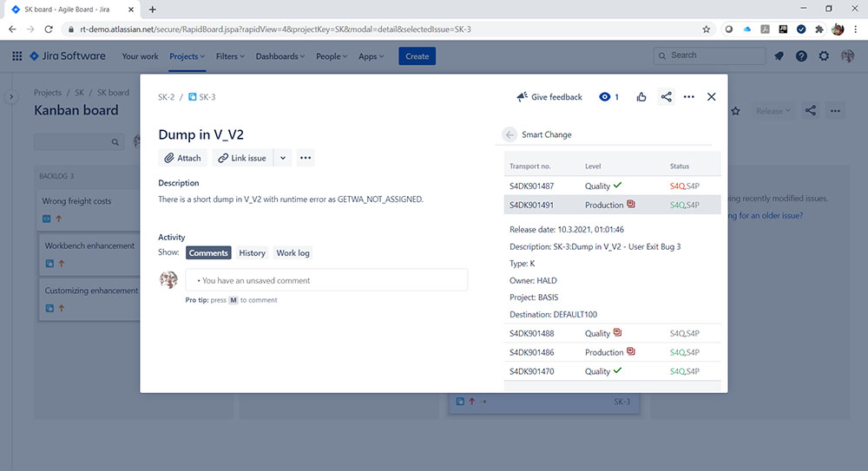Select transport row S4DK901487
The width and height of the screenshot is (868, 471).
[x=612, y=186]
